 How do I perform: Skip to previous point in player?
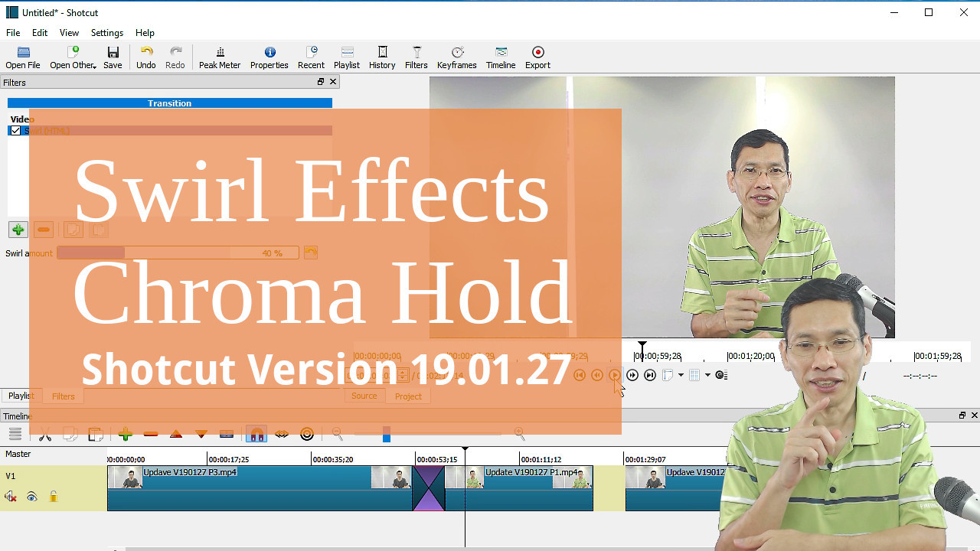(580, 375)
